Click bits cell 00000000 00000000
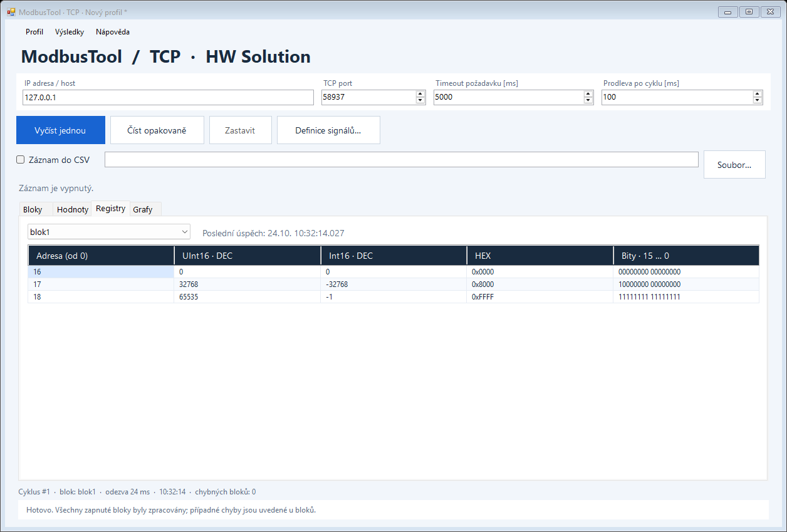The image size is (787, 532). click(x=686, y=272)
